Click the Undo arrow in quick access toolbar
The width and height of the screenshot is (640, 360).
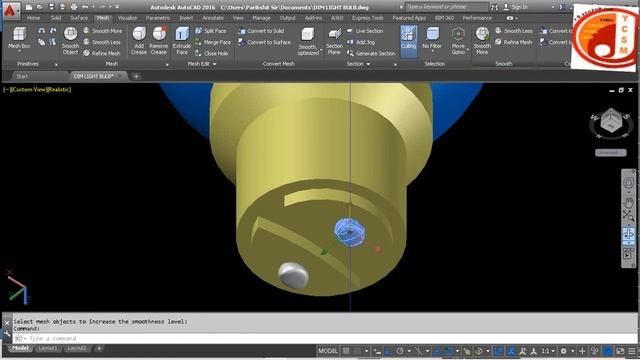85,7
